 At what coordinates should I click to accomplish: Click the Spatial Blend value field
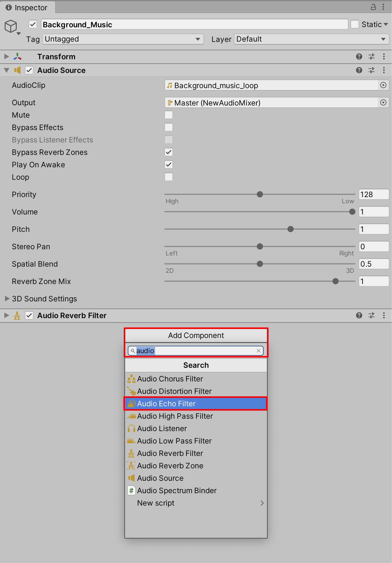(x=374, y=264)
